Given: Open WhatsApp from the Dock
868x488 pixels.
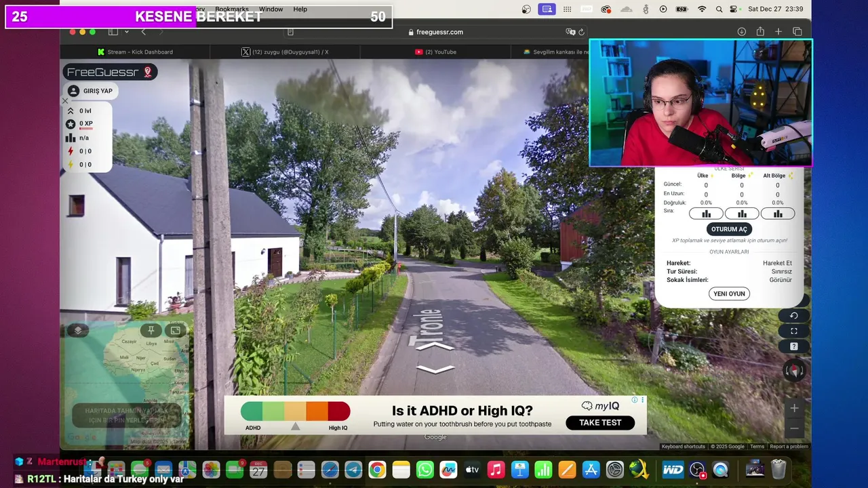Looking at the screenshot, I should pos(425,469).
